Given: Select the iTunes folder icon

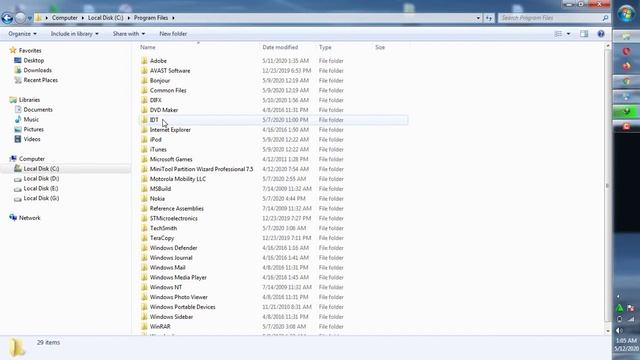Looking at the screenshot, I should [144, 149].
